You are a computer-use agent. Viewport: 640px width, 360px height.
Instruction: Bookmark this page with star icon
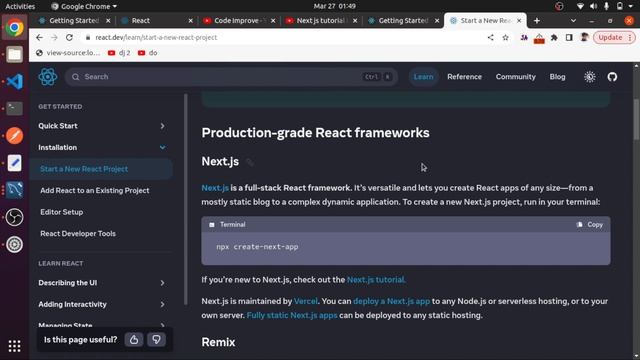click(505, 38)
